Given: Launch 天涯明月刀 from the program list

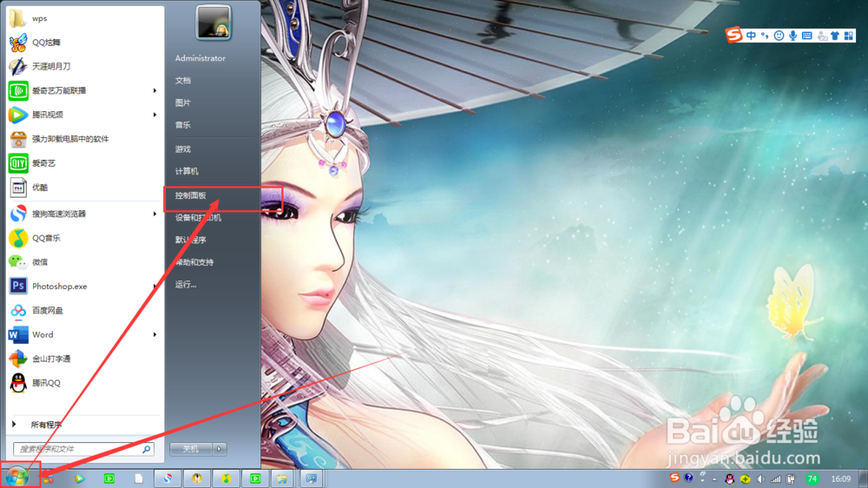Looking at the screenshot, I should coord(84,67).
